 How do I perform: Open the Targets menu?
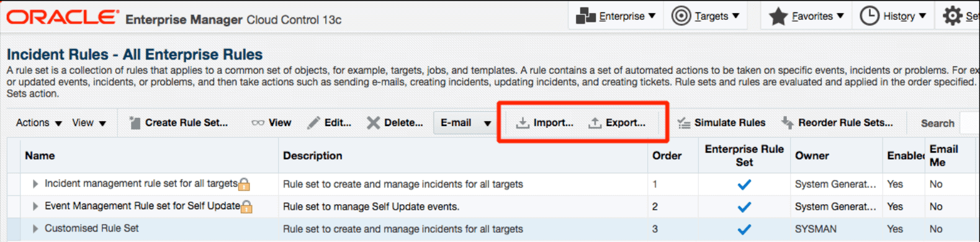pyautogui.click(x=706, y=16)
